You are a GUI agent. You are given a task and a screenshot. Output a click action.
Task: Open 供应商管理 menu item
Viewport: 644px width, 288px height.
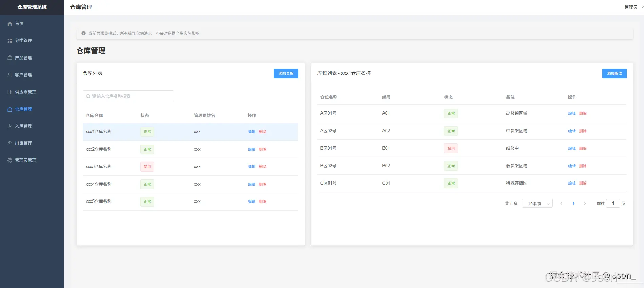(32, 92)
